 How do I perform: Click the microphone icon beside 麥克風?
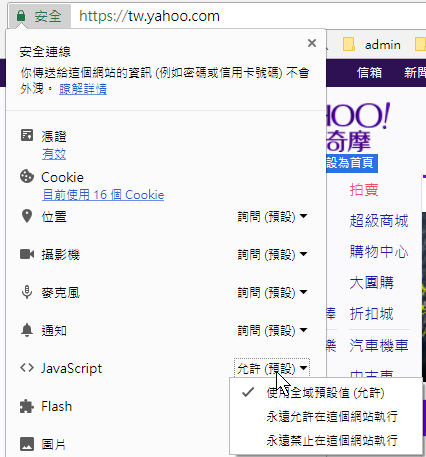[27, 292]
